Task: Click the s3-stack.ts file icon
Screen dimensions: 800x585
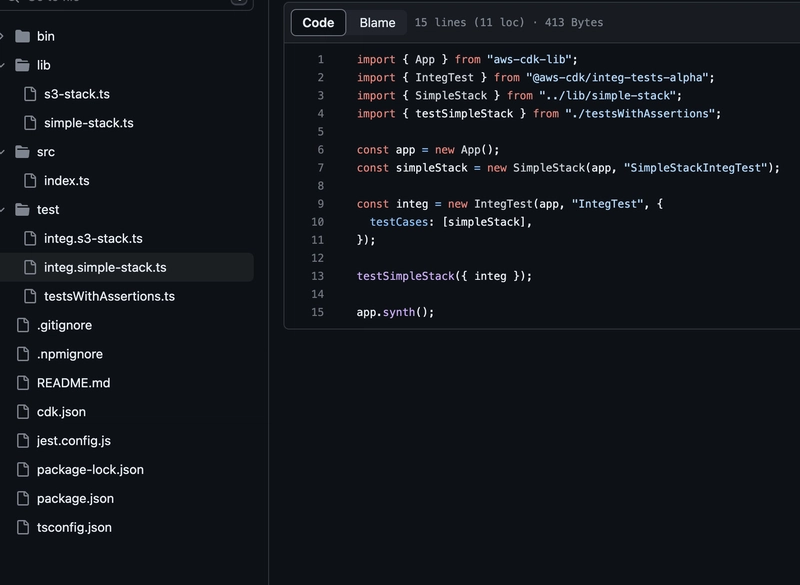Action: pyautogui.click(x=30, y=94)
